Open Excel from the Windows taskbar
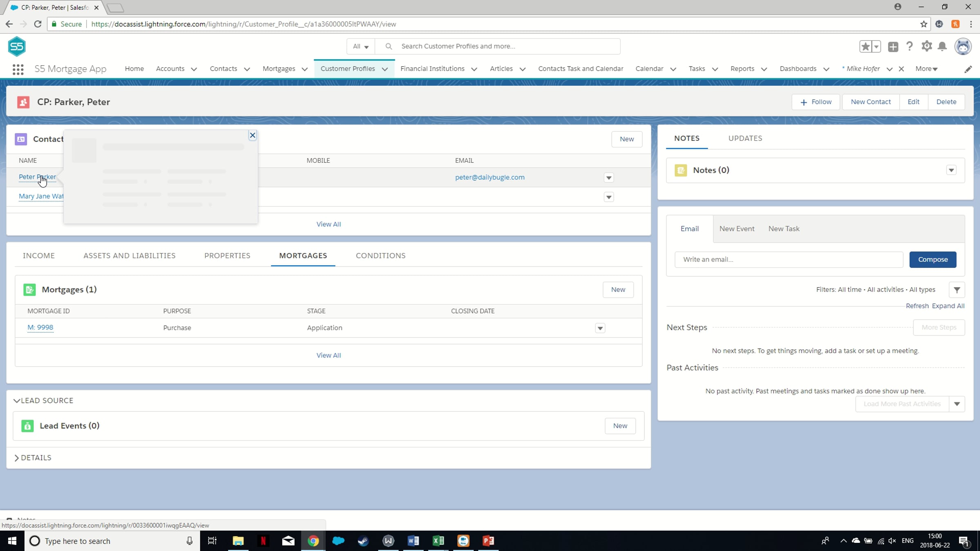The height and width of the screenshot is (551, 980). coord(438,541)
